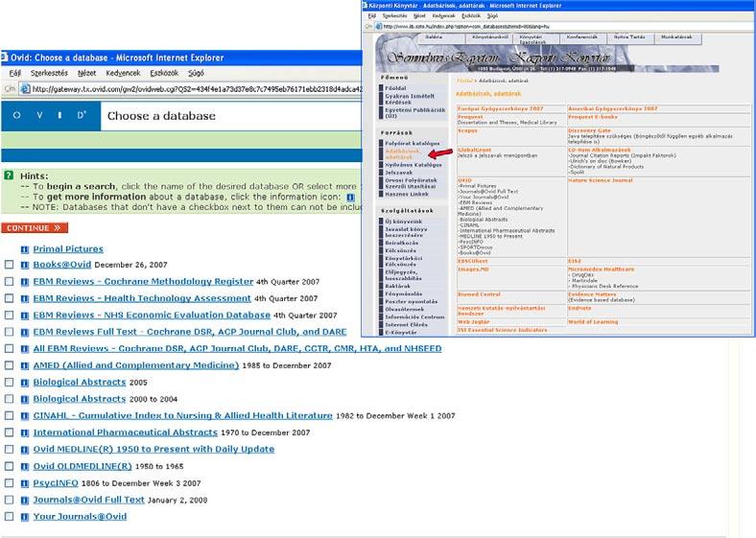Select the PsycINFO checkbox
The height and width of the screenshot is (538, 756).
pyautogui.click(x=9, y=483)
